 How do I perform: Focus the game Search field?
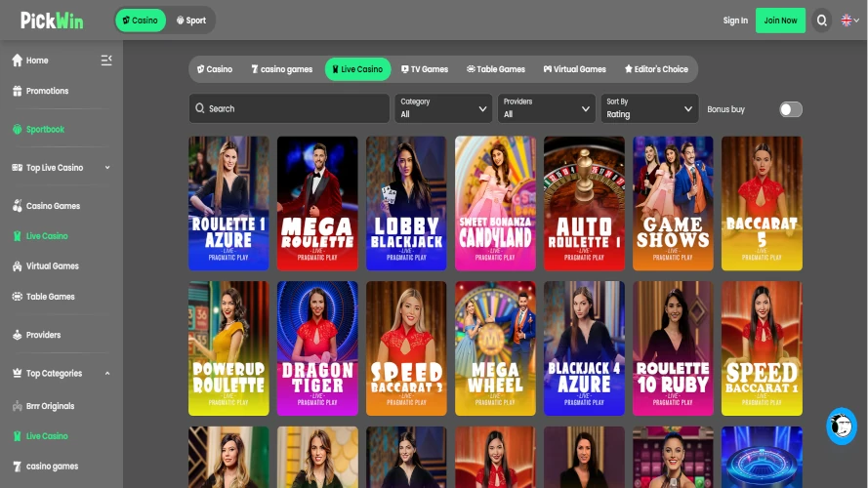point(289,108)
